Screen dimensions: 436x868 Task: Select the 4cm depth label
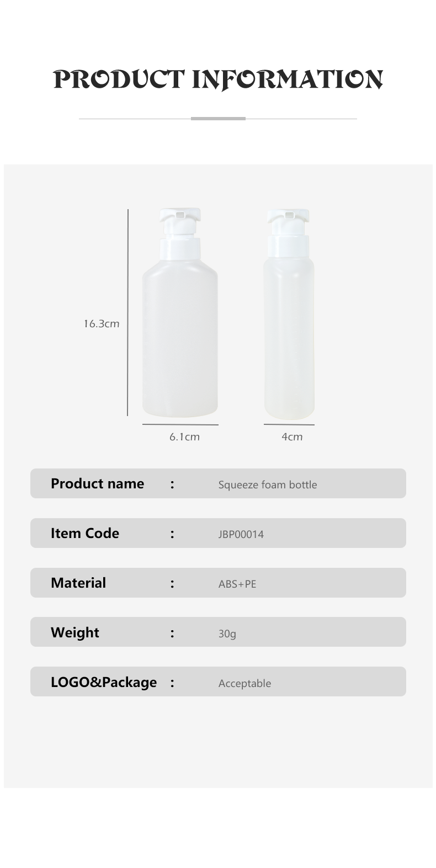click(292, 437)
